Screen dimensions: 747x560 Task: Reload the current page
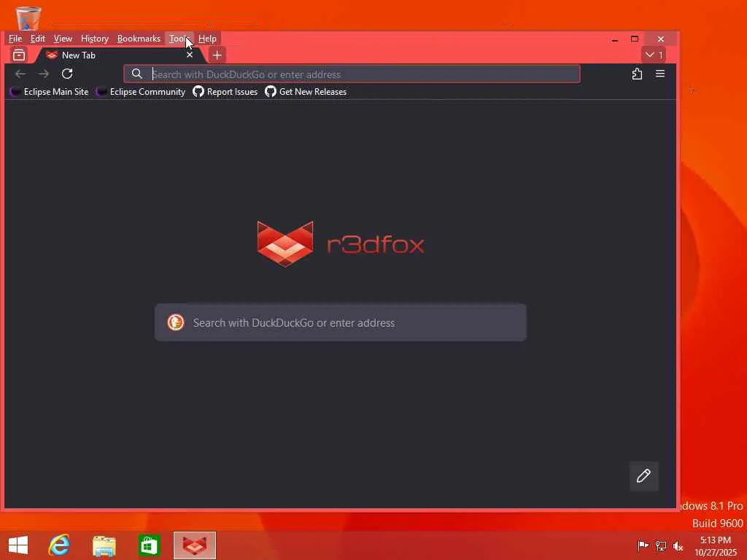(67, 74)
